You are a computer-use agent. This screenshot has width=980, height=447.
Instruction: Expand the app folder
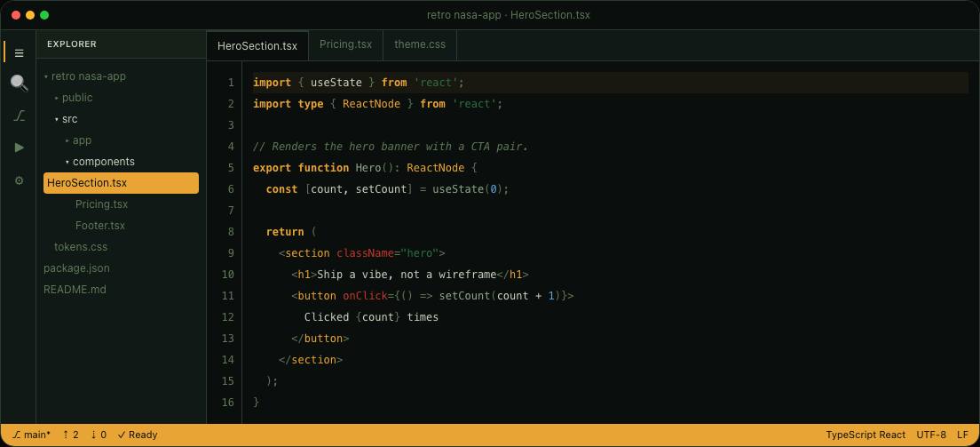(78, 140)
